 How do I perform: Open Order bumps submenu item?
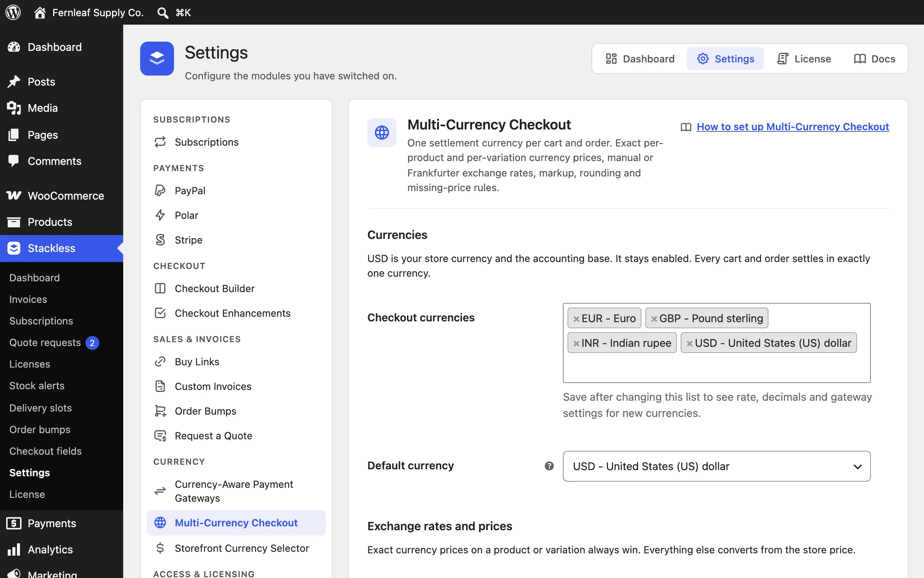(40, 429)
